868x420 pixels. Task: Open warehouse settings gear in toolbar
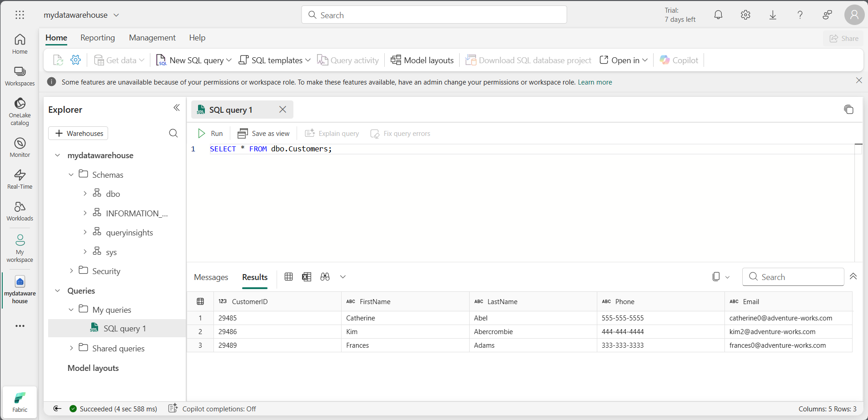[76, 60]
